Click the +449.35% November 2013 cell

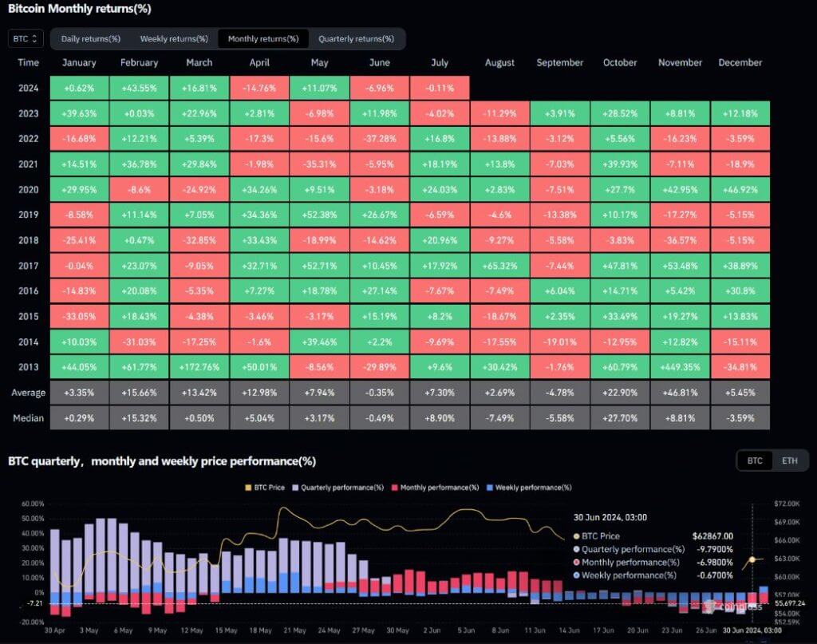coord(680,367)
